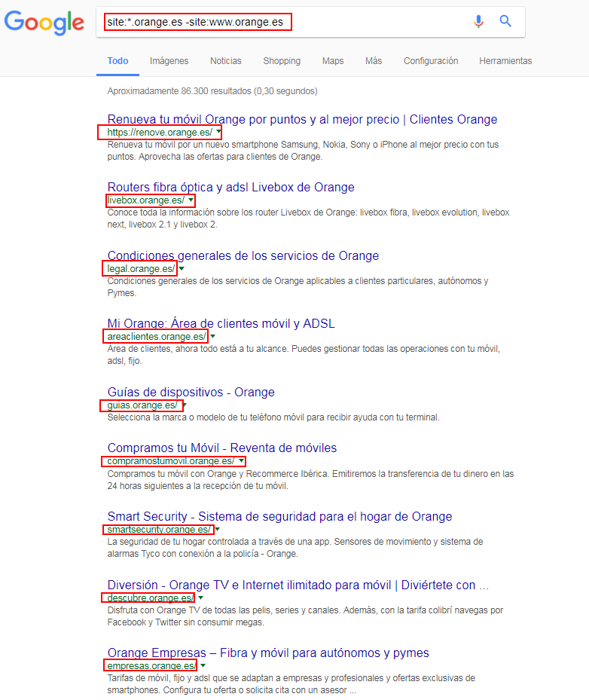Click the microphone voice search icon
This screenshot has height=700, width=589.
(x=478, y=22)
